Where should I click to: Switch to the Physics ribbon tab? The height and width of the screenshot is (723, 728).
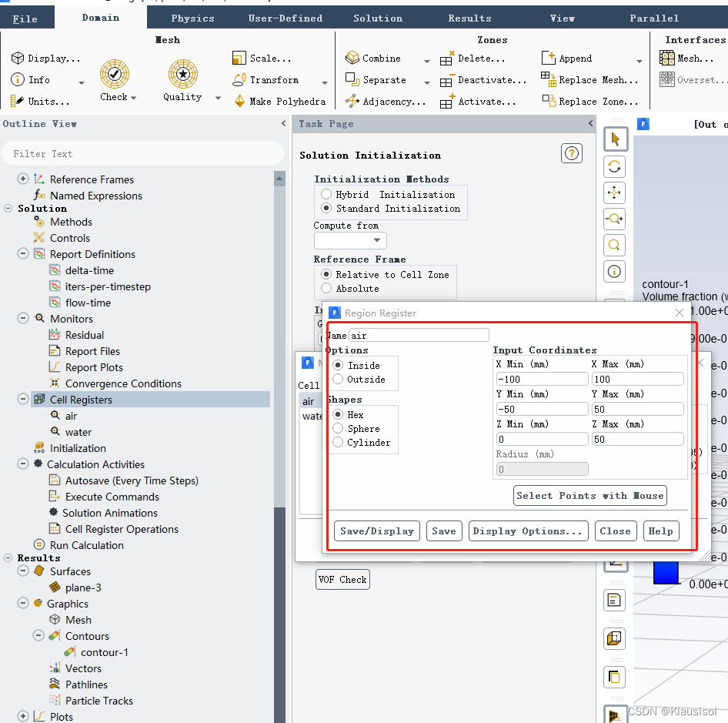coord(192,18)
